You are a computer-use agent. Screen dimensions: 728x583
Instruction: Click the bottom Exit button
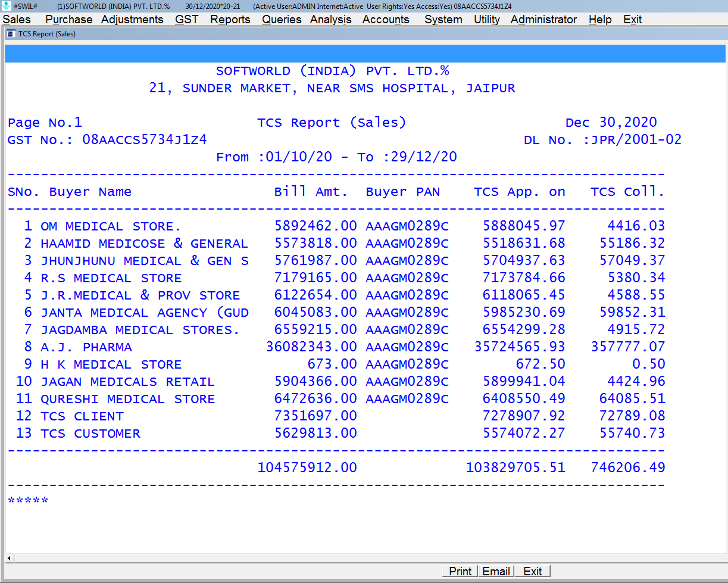point(533,571)
